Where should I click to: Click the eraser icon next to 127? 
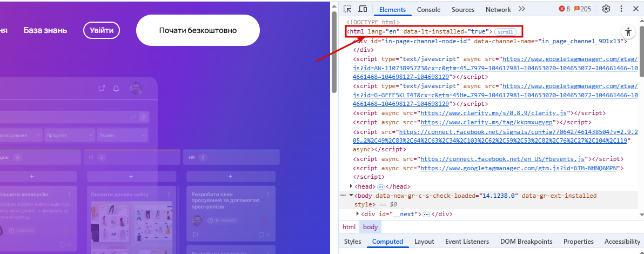point(143,117)
